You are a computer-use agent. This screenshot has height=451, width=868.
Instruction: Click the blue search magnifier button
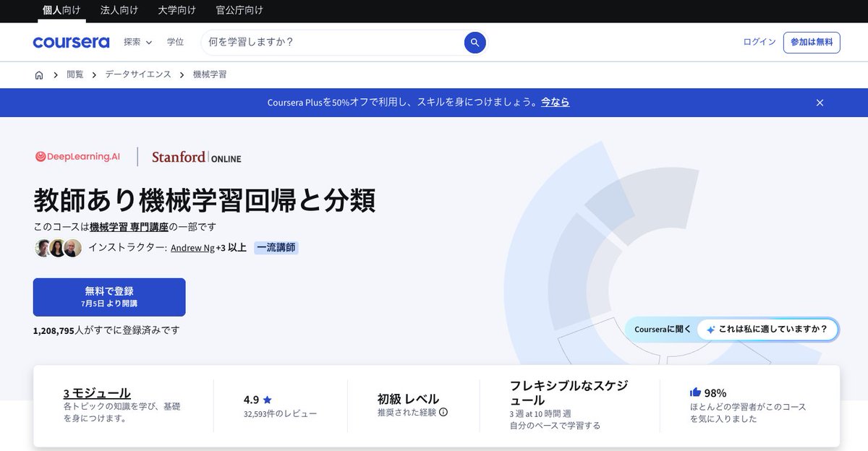tap(475, 43)
